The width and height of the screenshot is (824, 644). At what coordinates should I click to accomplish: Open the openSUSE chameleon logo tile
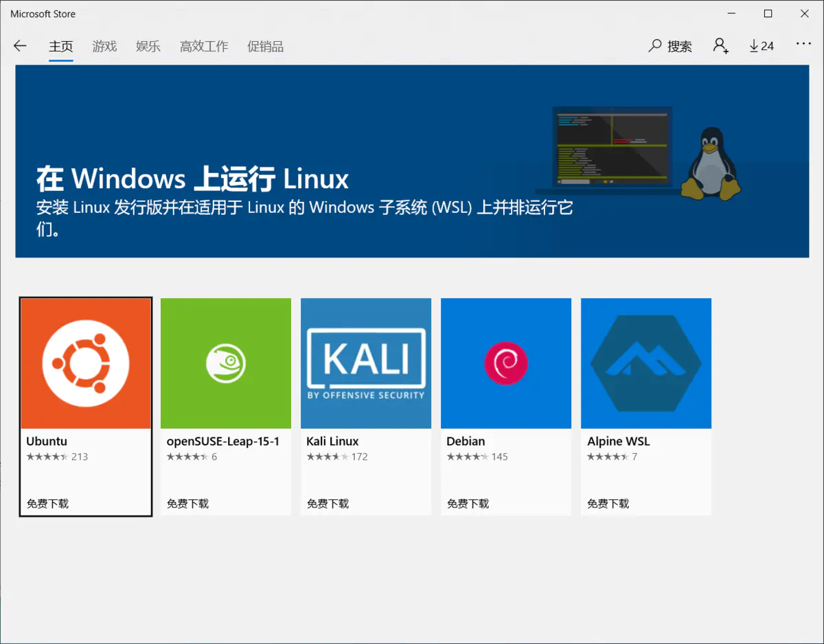point(226,363)
